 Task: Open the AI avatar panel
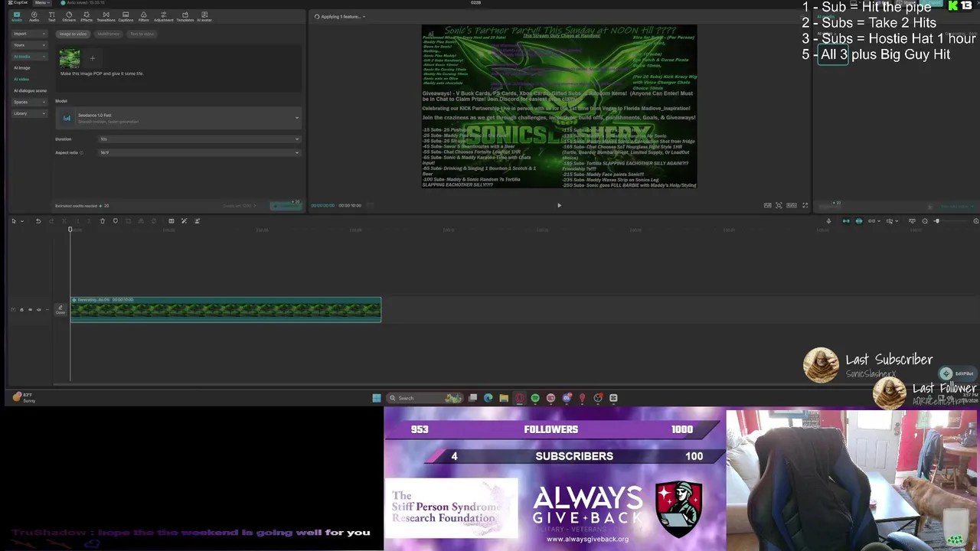point(204,16)
